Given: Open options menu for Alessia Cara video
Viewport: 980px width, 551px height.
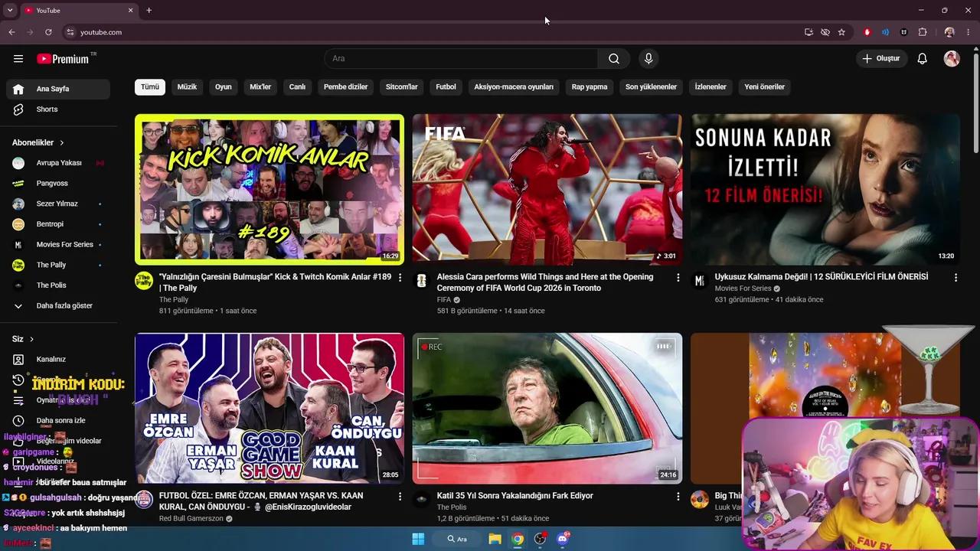Looking at the screenshot, I should (x=678, y=278).
